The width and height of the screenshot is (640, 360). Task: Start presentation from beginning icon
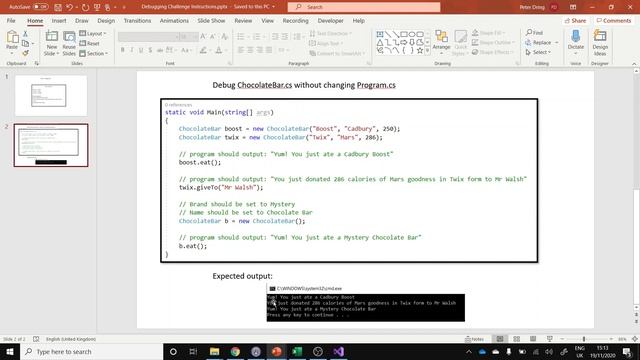pos(97,7)
